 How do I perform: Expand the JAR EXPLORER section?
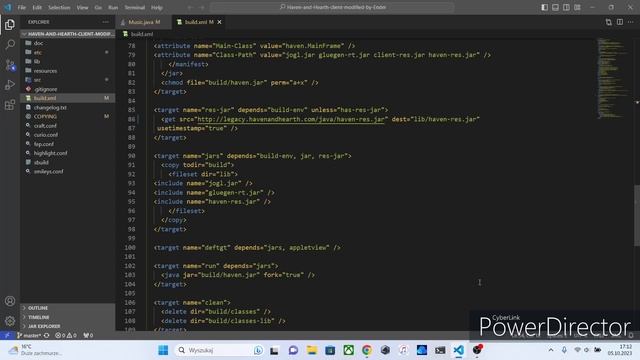click(x=68, y=326)
